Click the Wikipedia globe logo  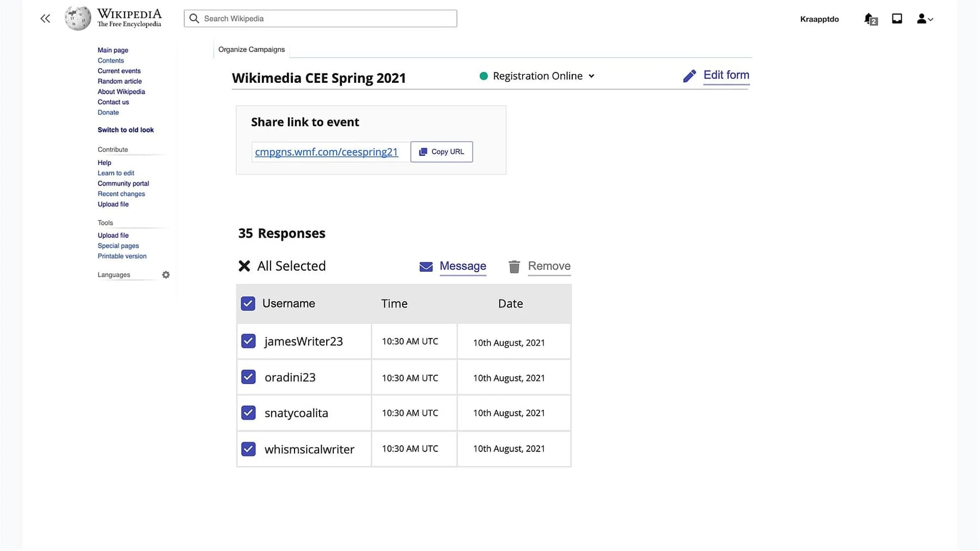(x=78, y=18)
